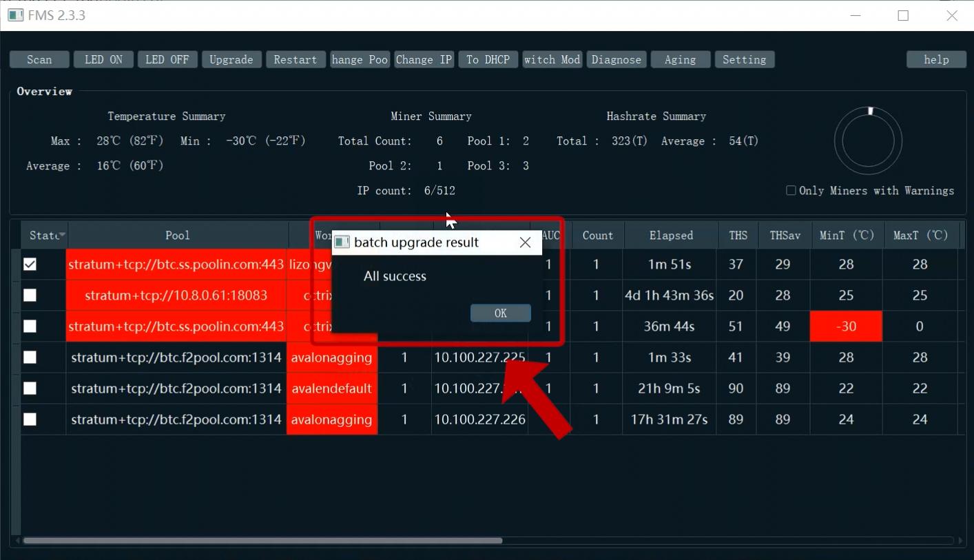974x560 pixels.
Task: Open the help button
Action: 936,60
